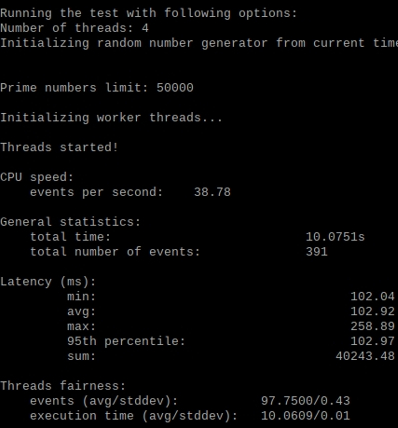This screenshot has width=398, height=428.
Task: Click the 'execution time (avg/stddev):' label
Action: click(x=134, y=416)
